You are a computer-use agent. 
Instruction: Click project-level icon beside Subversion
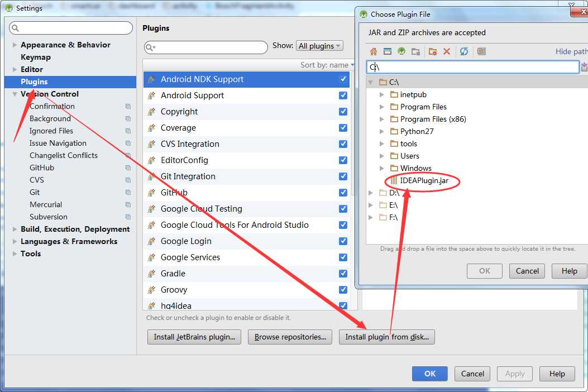pos(128,217)
